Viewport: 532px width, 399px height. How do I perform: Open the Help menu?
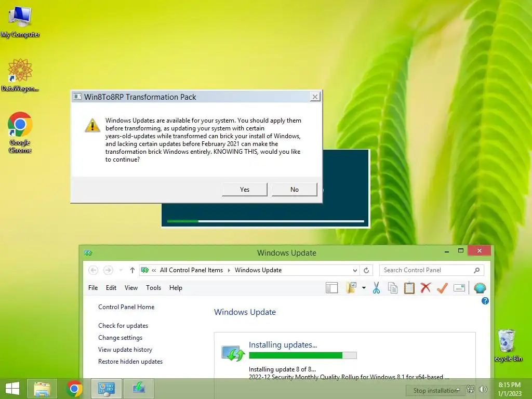coord(176,288)
